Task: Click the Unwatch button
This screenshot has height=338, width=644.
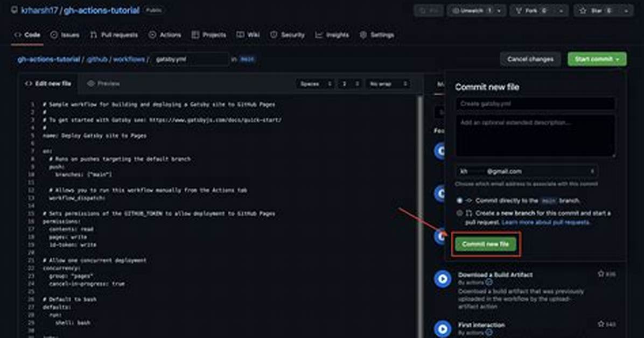Action: pos(472,11)
